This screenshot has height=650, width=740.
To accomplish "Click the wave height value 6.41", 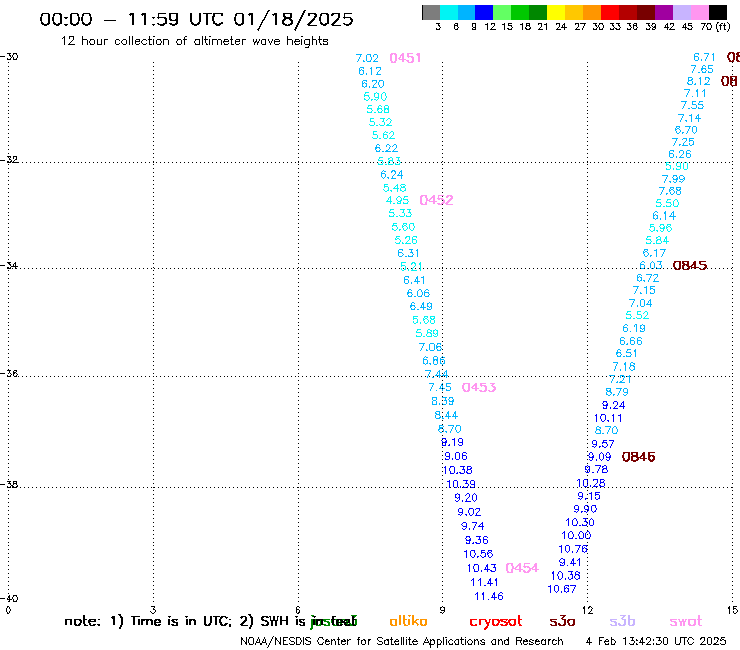I will 414,280.
